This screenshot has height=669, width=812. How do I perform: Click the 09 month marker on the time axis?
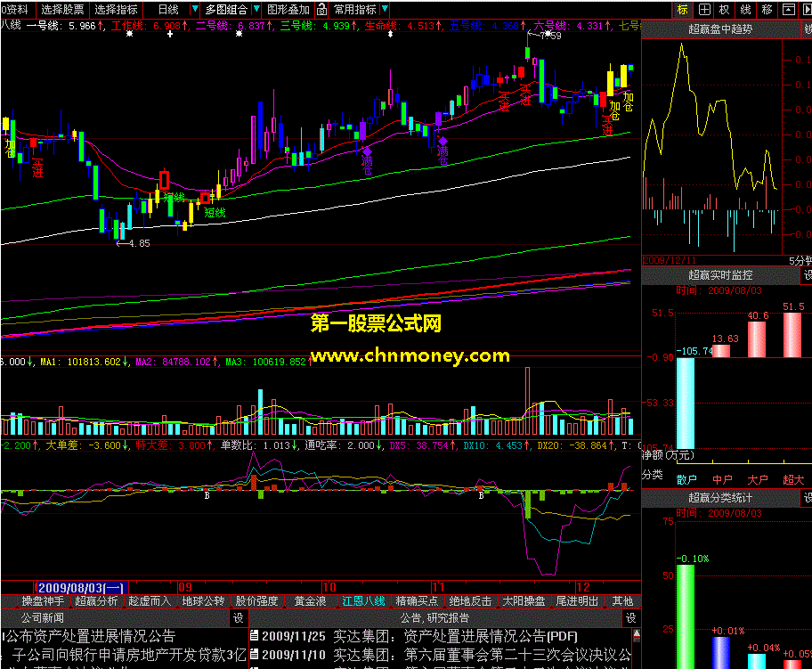(x=185, y=588)
